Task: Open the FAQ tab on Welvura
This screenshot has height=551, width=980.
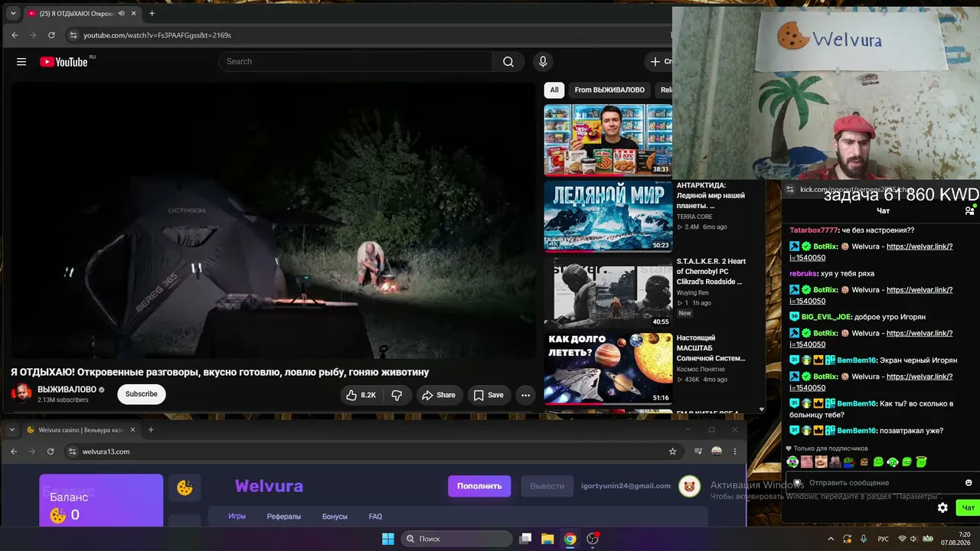Action: point(375,517)
